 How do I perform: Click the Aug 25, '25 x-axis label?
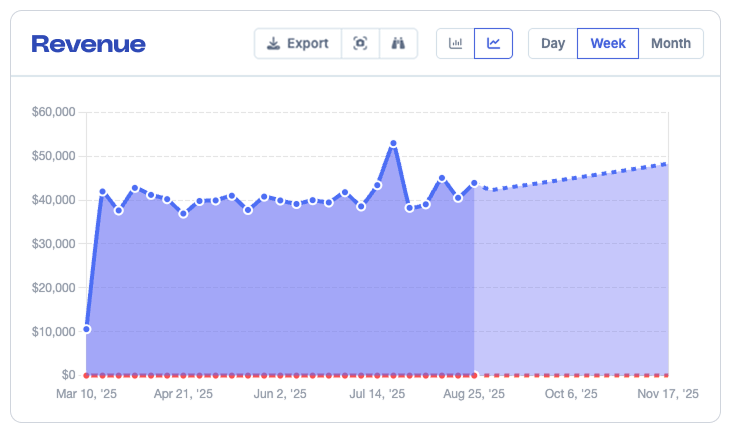pyautogui.click(x=474, y=395)
